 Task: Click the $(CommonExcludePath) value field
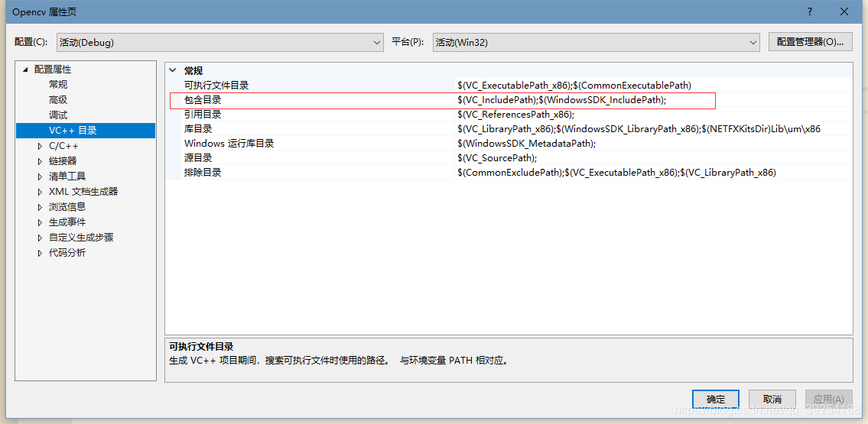[653, 173]
